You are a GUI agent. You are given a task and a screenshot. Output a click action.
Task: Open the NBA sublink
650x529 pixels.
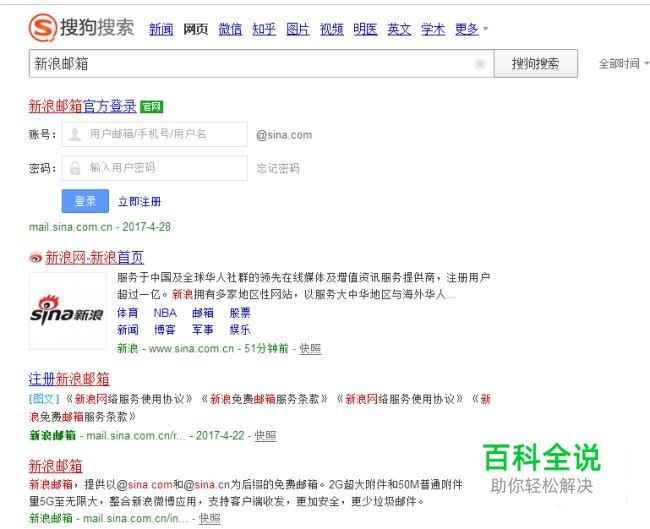(x=165, y=313)
